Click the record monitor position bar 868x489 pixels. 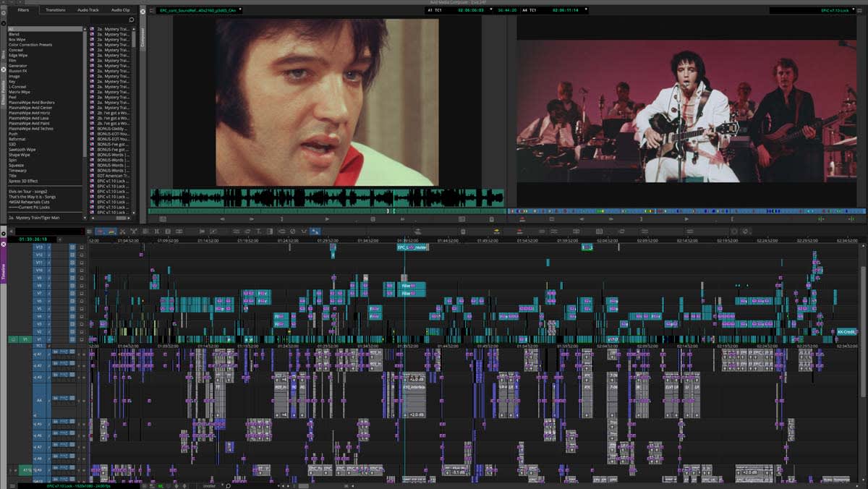pos(686,211)
